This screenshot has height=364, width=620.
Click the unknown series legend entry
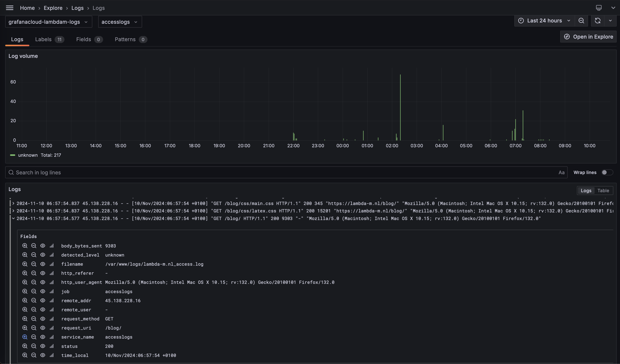28,155
